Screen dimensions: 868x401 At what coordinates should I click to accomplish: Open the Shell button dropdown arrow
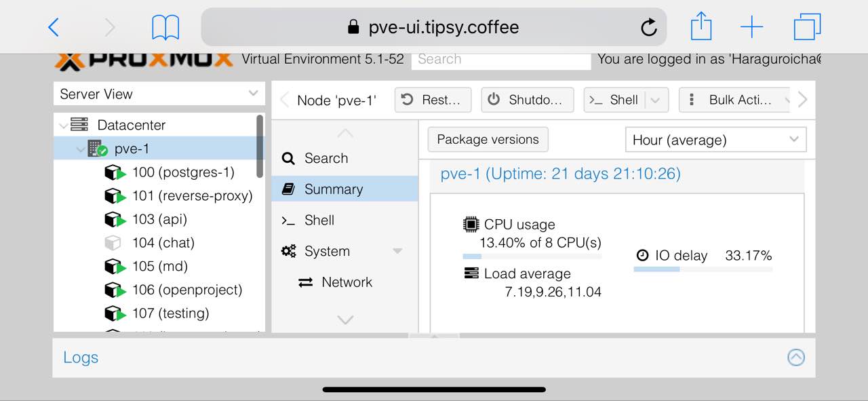pos(656,100)
